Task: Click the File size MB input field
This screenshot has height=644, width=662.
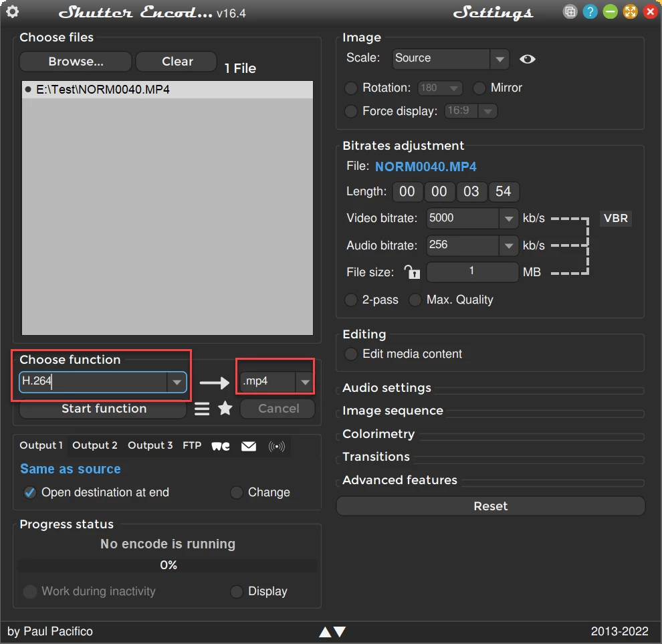Action: (x=472, y=272)
